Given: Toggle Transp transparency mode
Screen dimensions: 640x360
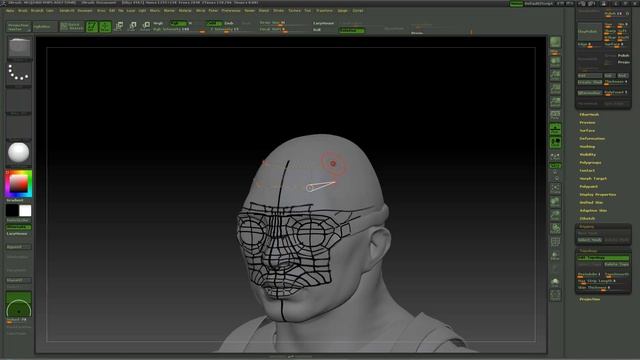Looking at the screenshot, I should coord(555,256).
